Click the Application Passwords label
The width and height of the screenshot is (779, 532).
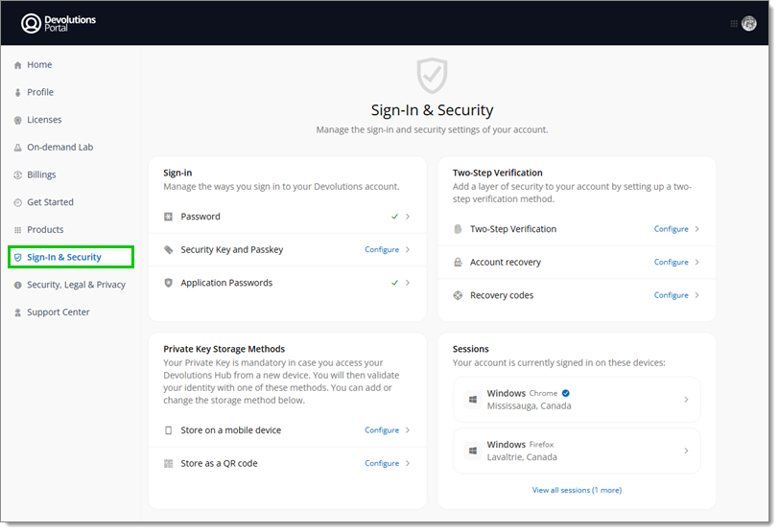click(226, 283)
